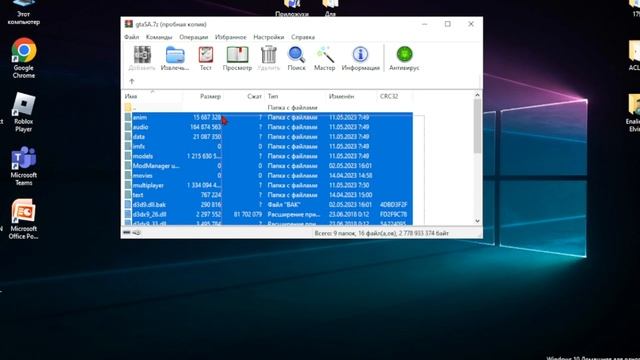
Task: Select the 'text' folder row
Action: pyautogui.click(x=268, y=195)
